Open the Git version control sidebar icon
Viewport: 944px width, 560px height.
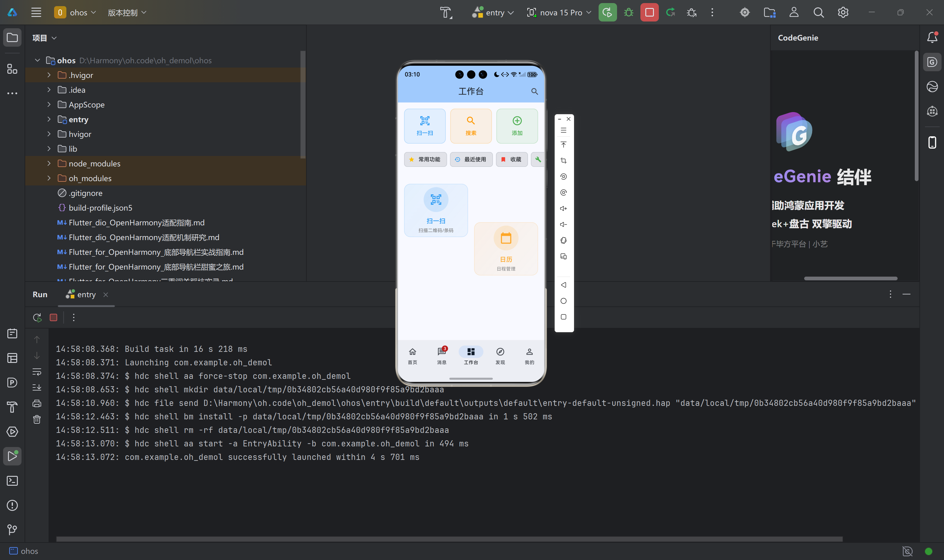[12, 530]
